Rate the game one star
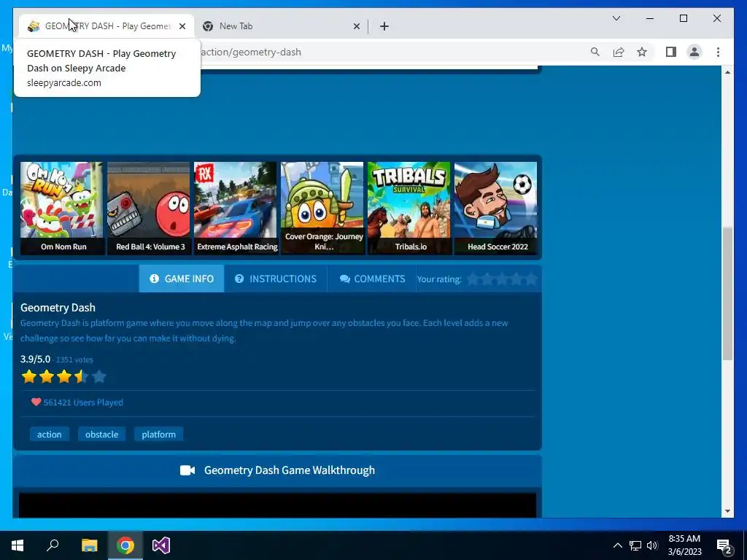 pyautogui.click(x=473, y=279)
